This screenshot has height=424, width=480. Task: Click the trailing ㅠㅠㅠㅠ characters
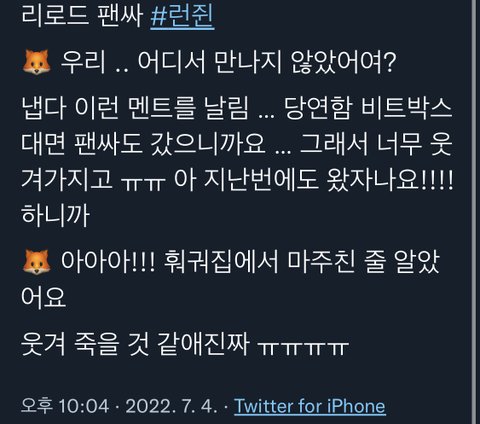pyautogui.click(x=304, y=347)
